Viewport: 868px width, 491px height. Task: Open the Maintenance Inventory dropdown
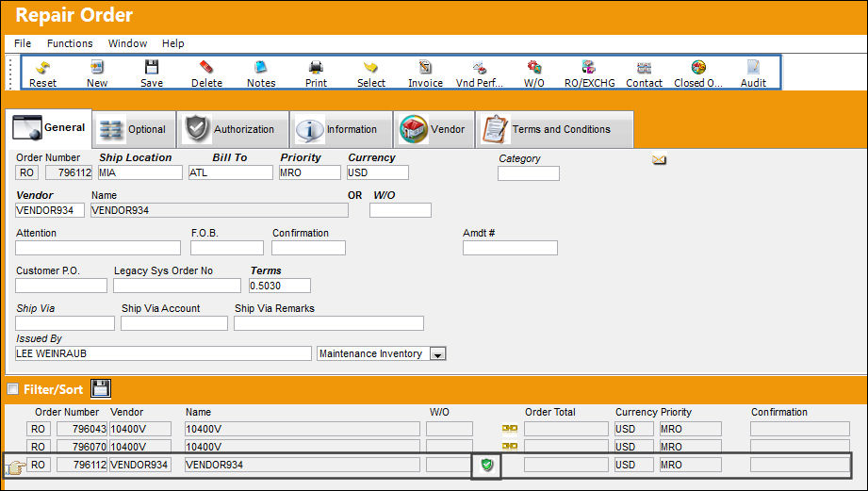pos(438,354)
